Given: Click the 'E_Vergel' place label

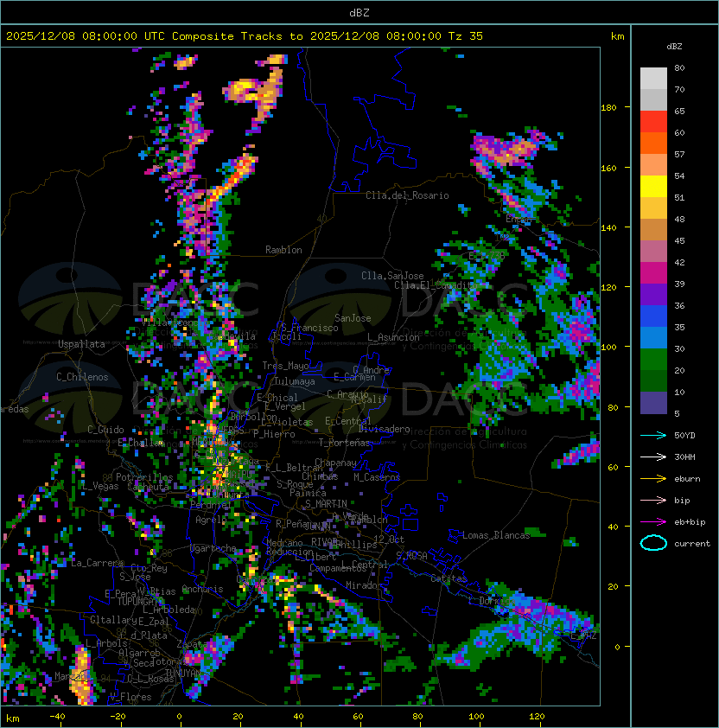Looking at the screenshot, I should (285, 406).
